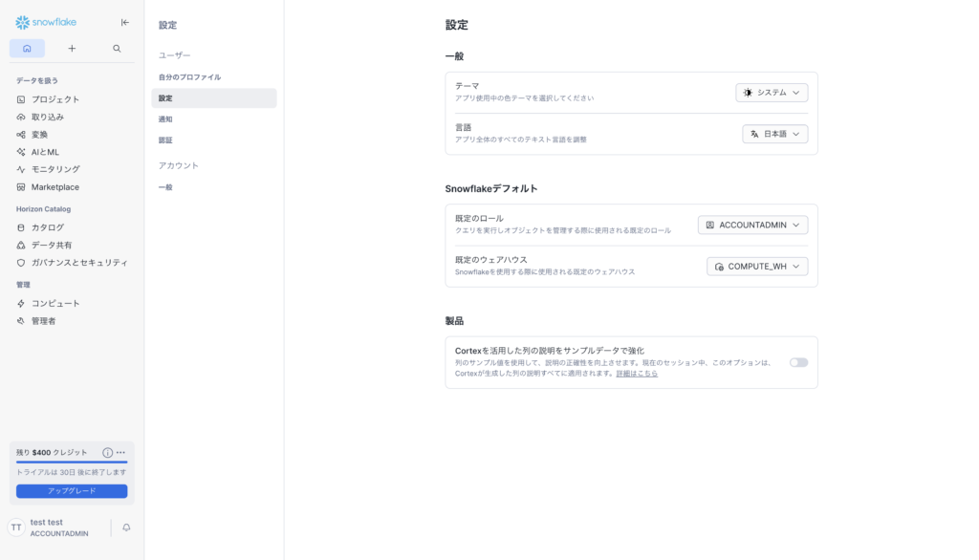Toggle Cortex sample data description switch
The image size is (979, 560).
click(x=798, y=362)
